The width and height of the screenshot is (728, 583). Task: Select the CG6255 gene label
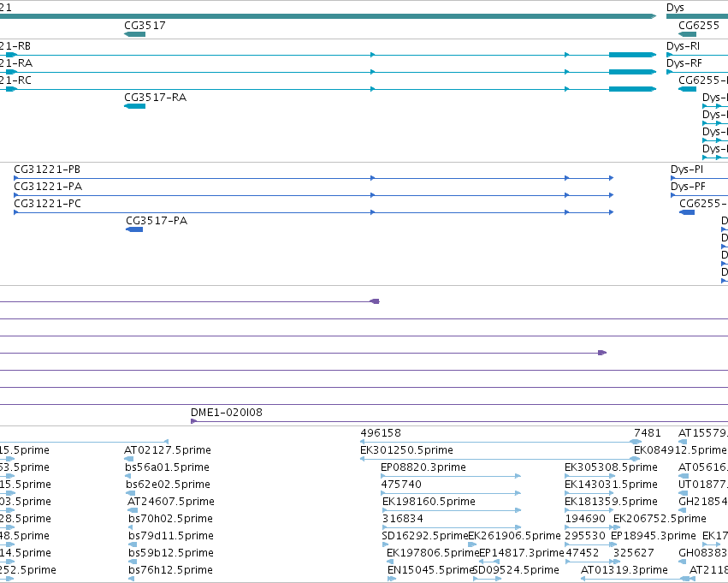(x=699, y=26)
